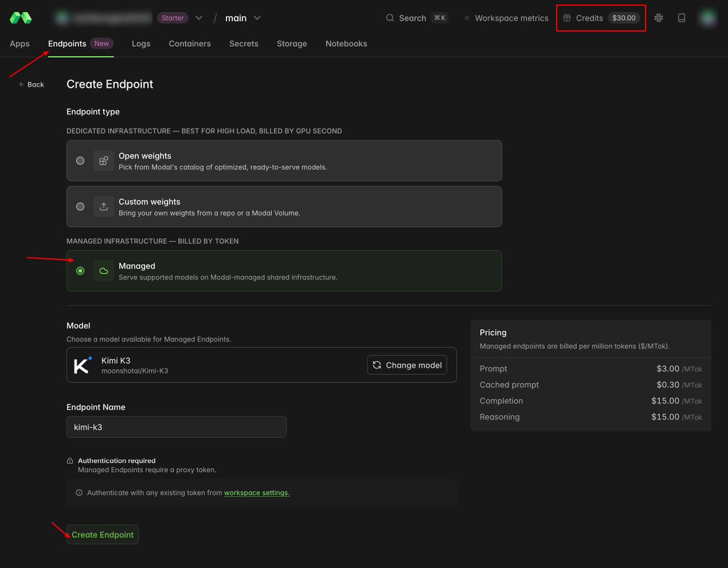Click the Credits $30.00 badge
This screenshot has width=728, height=568.
point(624,18)
